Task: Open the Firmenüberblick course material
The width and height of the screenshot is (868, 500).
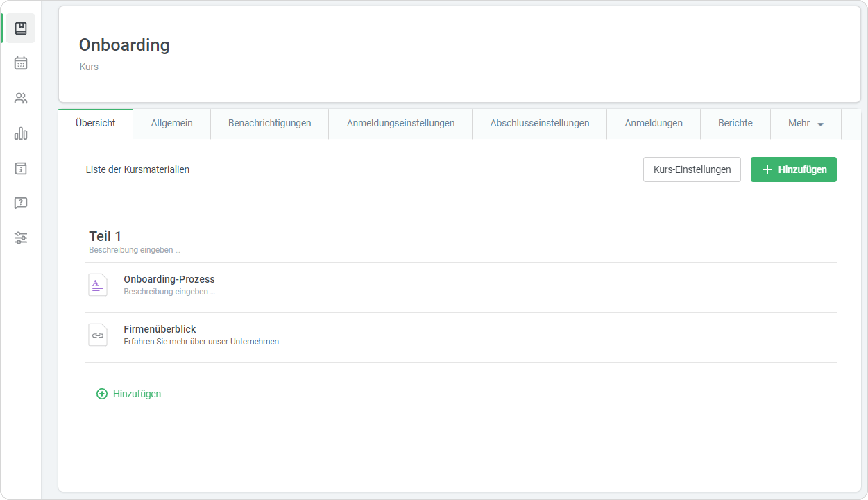Action: 160,329
